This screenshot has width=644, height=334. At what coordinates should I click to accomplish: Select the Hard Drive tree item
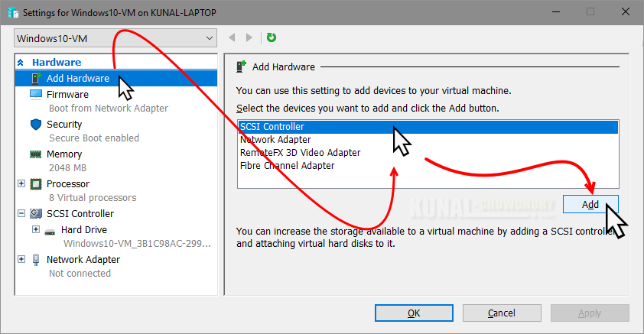click(84, 230)
